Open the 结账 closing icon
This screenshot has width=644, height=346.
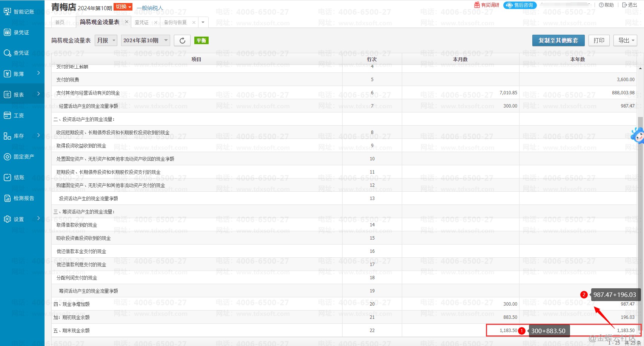point(7,177)
